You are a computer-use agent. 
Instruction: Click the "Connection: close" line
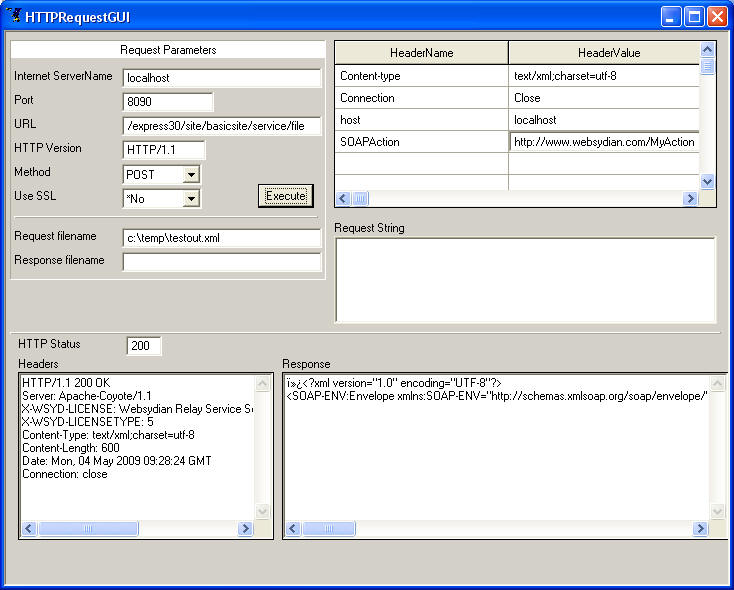point(65,474)
